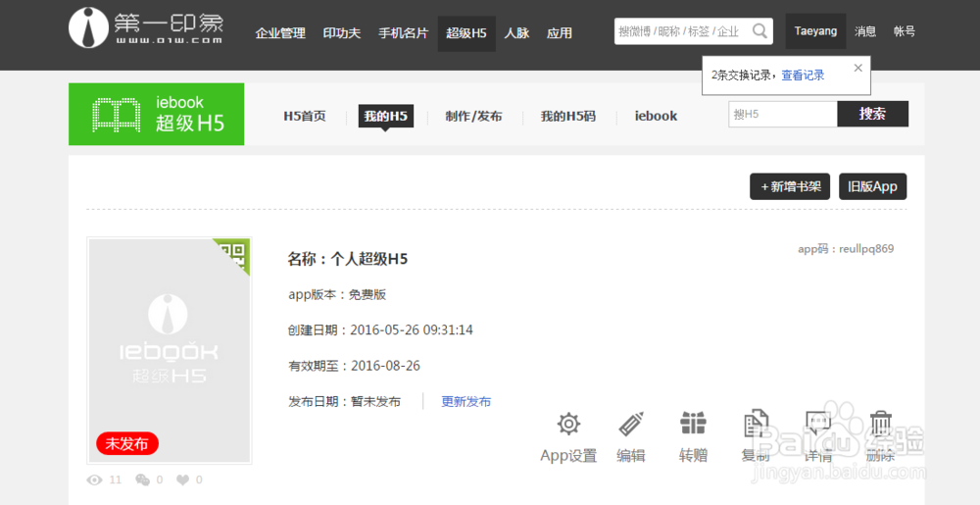
Task: Open 人脉 menu
Action: click(x=516, y=33)
